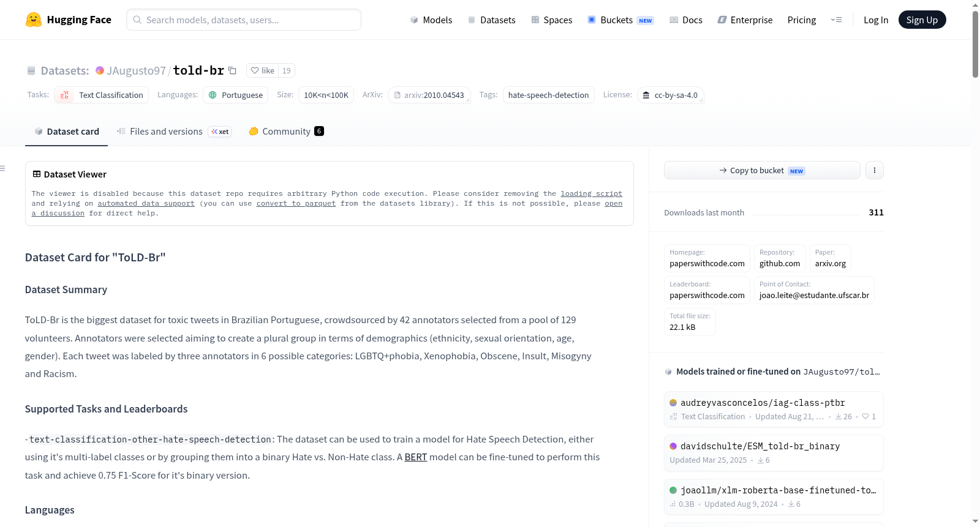This screenshot has height=527, width=980.
Task: Select the Text Classification task tag
Action: click(x=102, y=95)
